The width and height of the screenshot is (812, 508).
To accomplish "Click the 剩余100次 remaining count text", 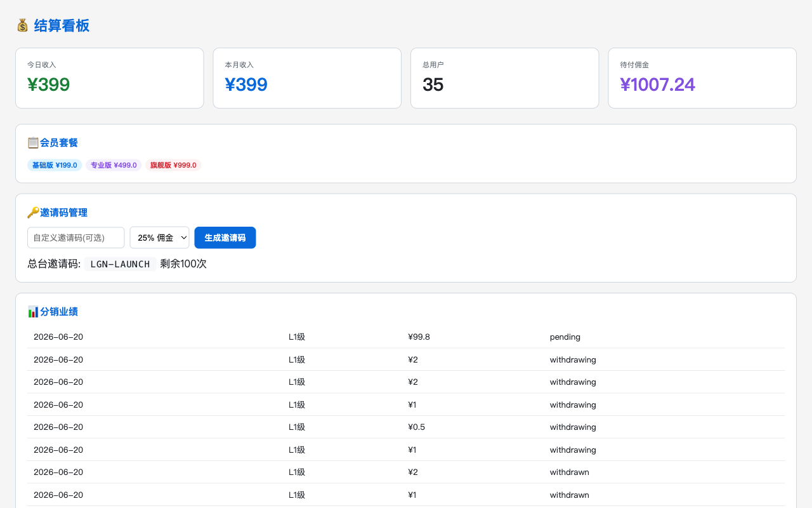I will pyautogui.click(x=183, y=264).
